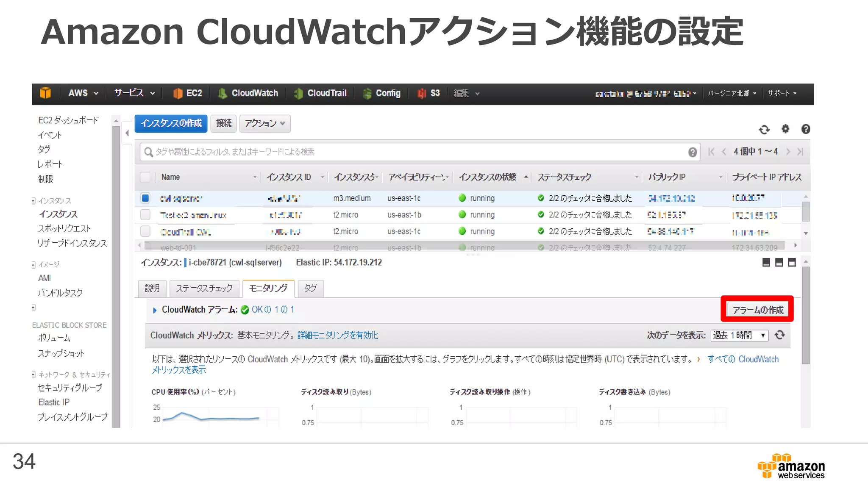Check the t2.micro us-east-1b row checkbox

click(145, 215)
